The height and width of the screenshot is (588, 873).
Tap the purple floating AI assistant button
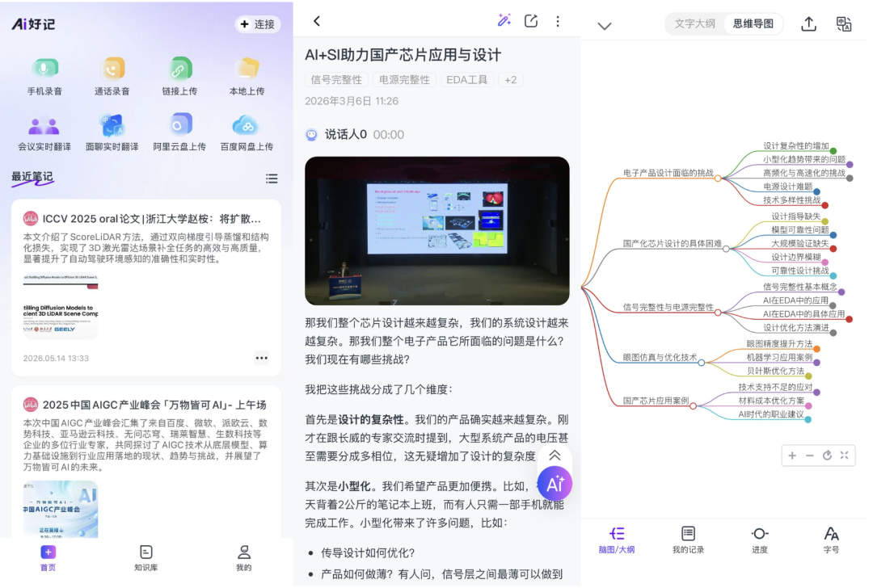(555, 484)
